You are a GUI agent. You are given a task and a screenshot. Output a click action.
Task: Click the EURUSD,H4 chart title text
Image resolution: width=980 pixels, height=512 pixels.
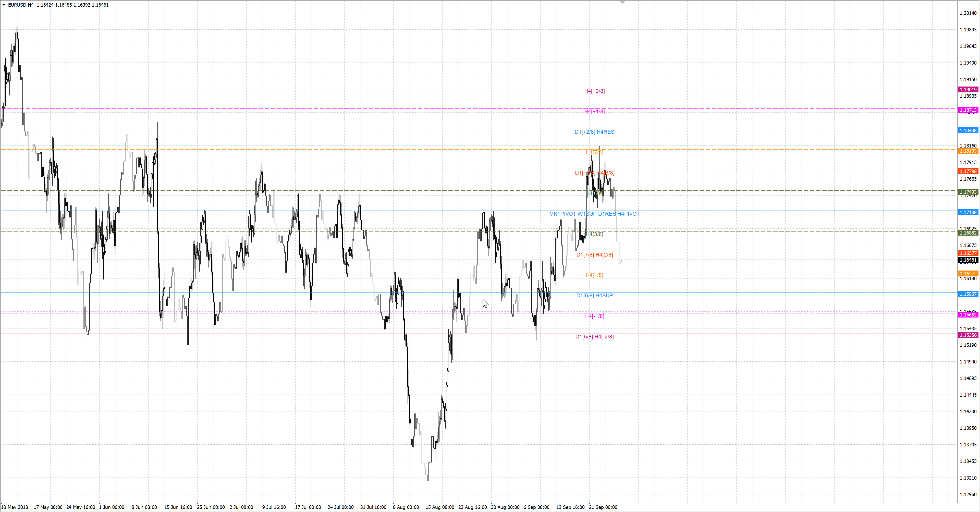point(21,5)
